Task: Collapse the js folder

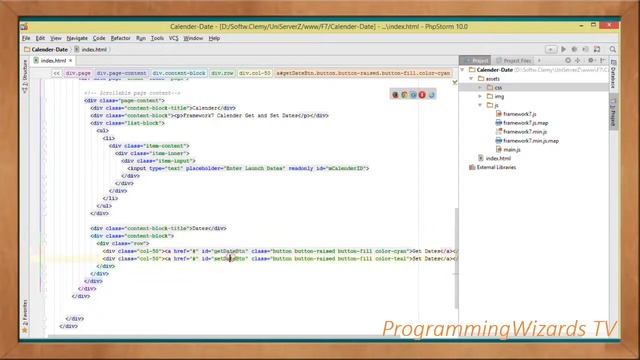Action: [x=480, y=105]
